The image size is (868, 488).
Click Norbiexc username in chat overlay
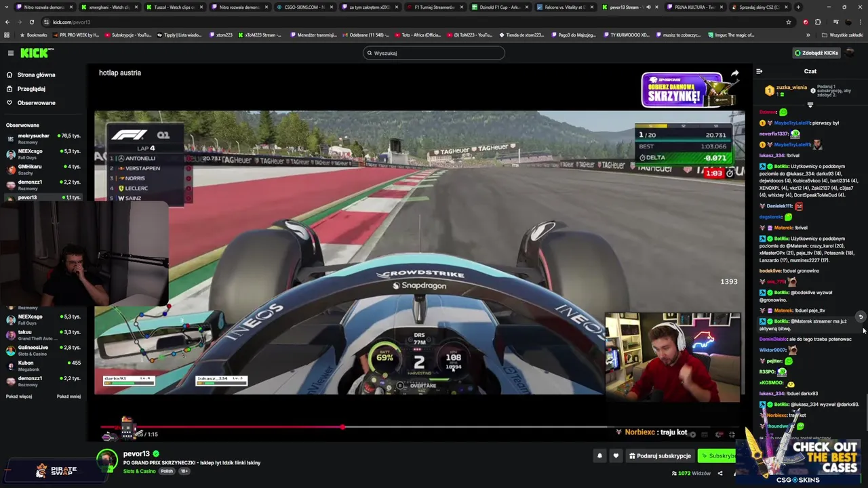point(639,432)
